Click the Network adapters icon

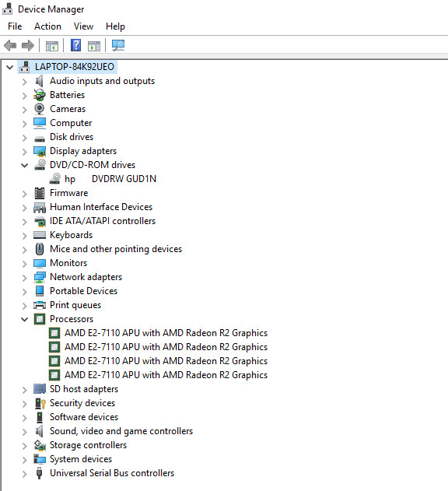point(40,277)
